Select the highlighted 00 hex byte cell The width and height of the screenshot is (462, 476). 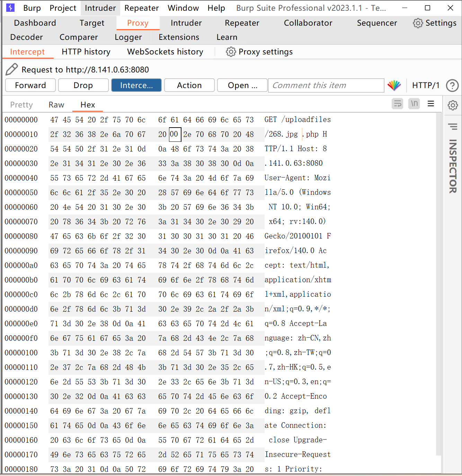point(175,134)
